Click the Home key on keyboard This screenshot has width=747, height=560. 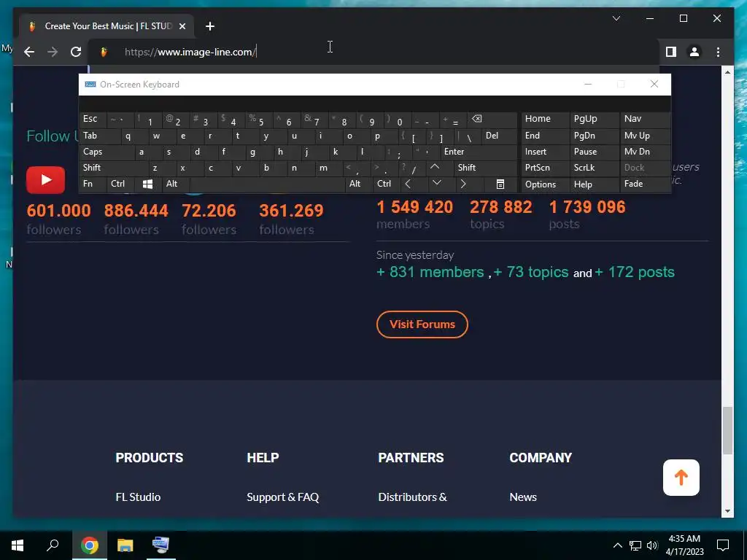click(545, 119)
